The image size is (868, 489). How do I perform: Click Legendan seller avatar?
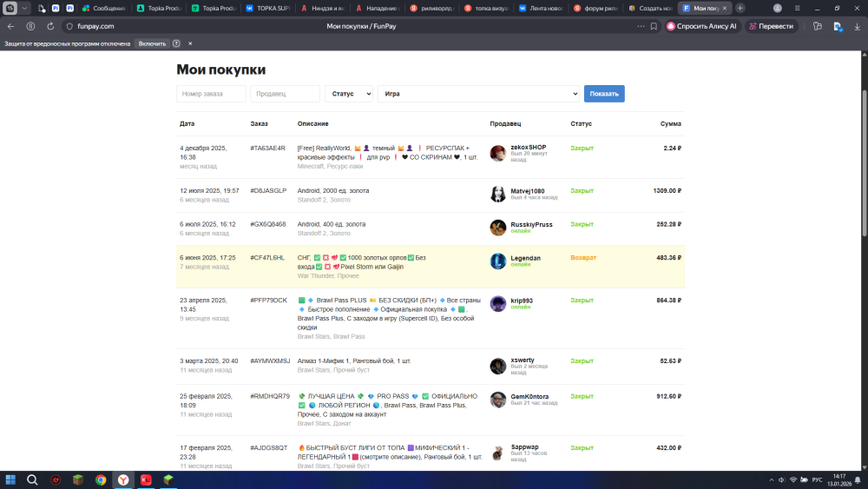497,261
